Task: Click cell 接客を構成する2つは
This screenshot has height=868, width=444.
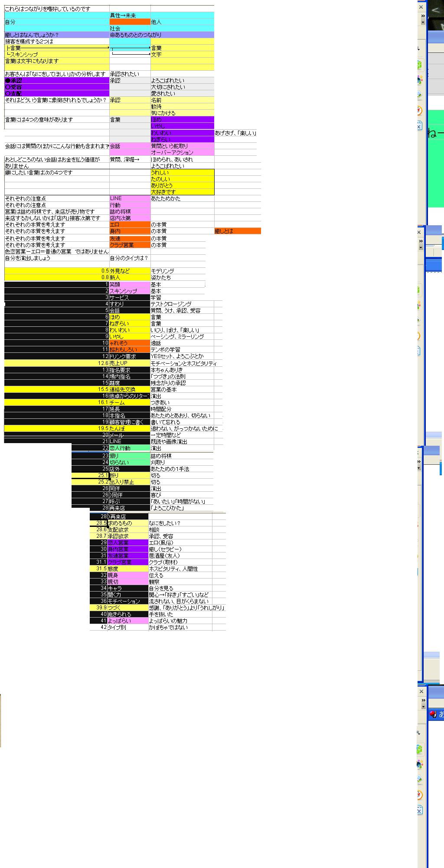Action: 57,41
